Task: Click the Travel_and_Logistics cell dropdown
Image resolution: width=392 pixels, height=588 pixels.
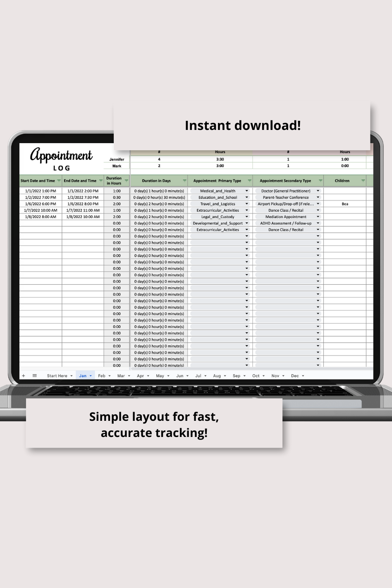Action: [246, 204]
